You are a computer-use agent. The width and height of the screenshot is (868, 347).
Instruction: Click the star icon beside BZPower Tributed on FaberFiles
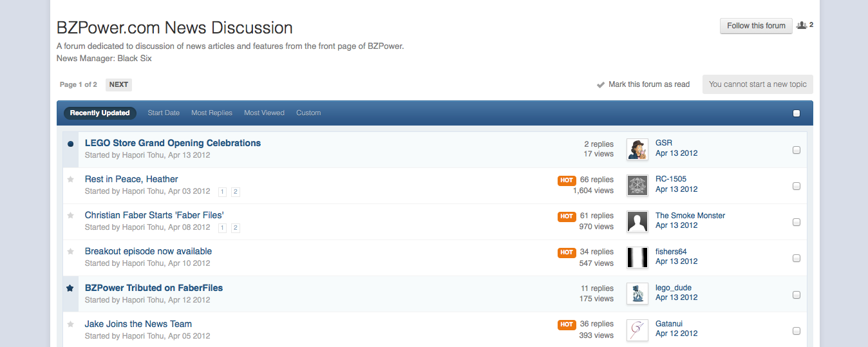tap(71, 288)
